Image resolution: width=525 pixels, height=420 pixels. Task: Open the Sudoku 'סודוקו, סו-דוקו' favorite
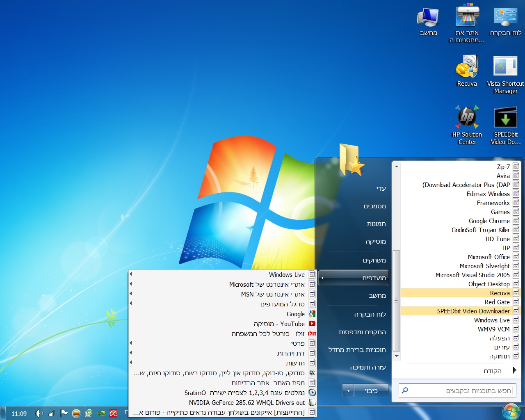click(222, 373)
